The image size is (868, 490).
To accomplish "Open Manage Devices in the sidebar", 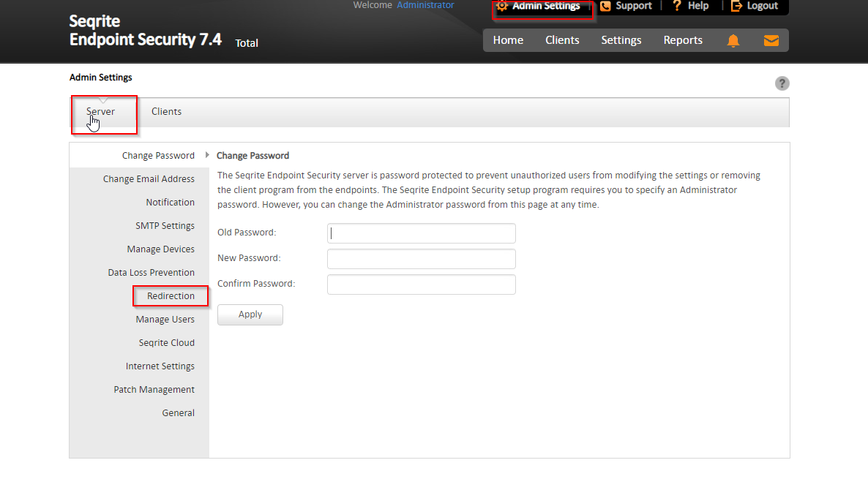I will click(160, 249).
